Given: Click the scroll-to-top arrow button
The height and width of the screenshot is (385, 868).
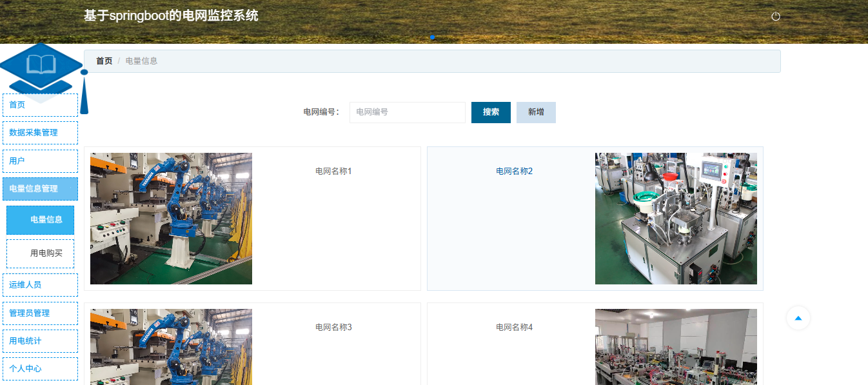Looking at the screenshot, I should pos(798,318).
